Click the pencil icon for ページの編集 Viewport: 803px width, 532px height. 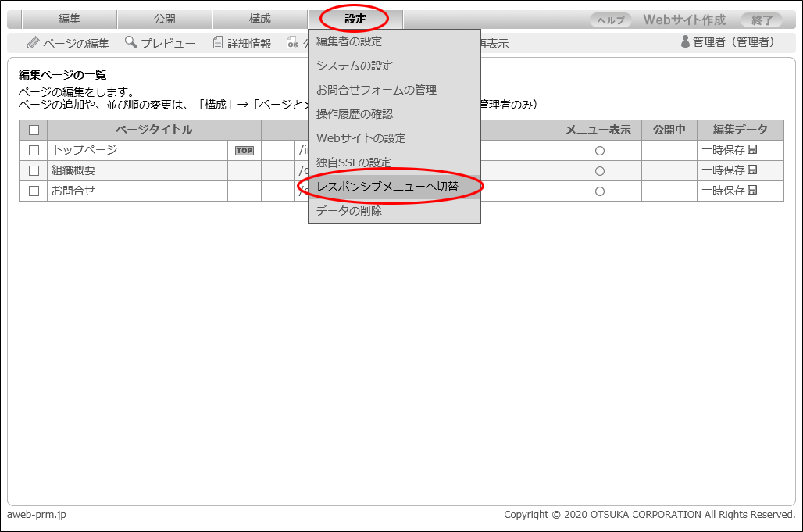pyautogui.click(x=33, y=43)
